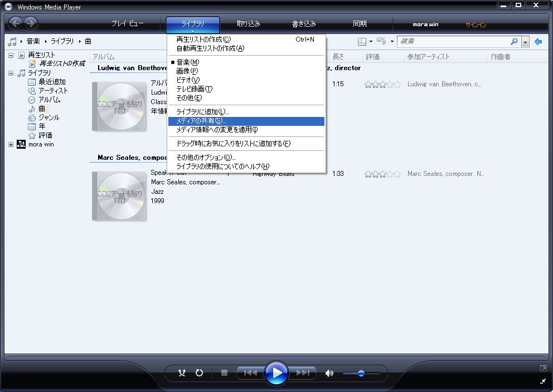
Task: Sort by 長さ column header
Action: point(346,57)
